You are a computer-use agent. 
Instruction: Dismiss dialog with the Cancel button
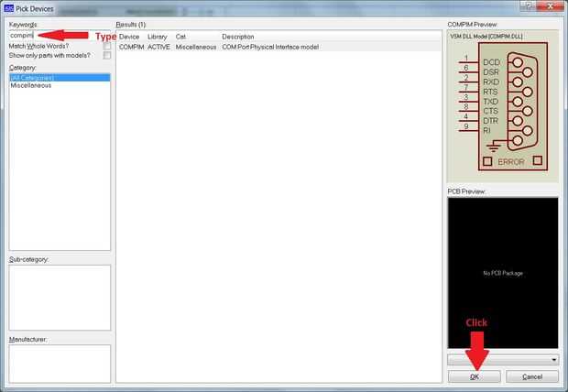tap(532, 376)
